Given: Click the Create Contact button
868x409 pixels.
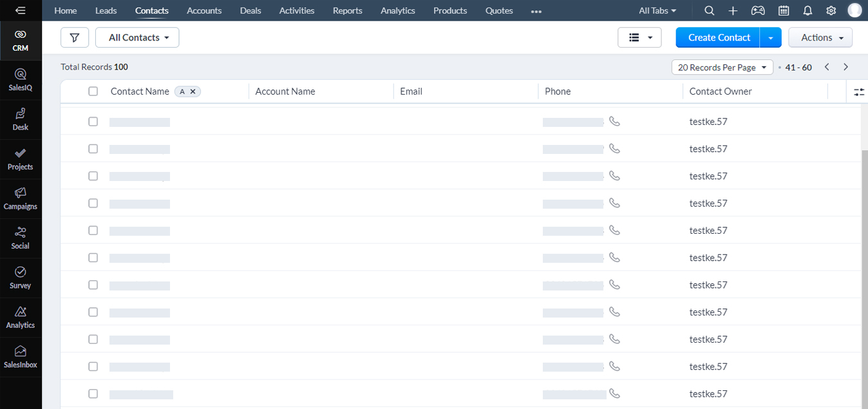Looking at the screenshot, I should (719, 37).
